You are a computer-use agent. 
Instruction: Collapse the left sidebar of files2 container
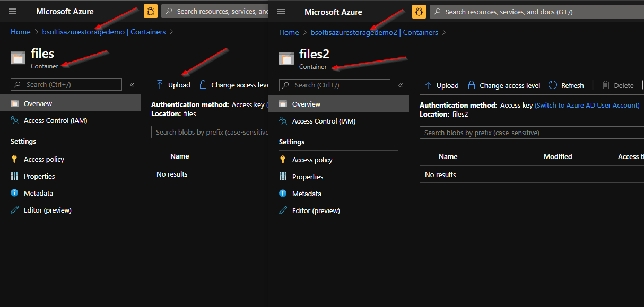[401, 85]
